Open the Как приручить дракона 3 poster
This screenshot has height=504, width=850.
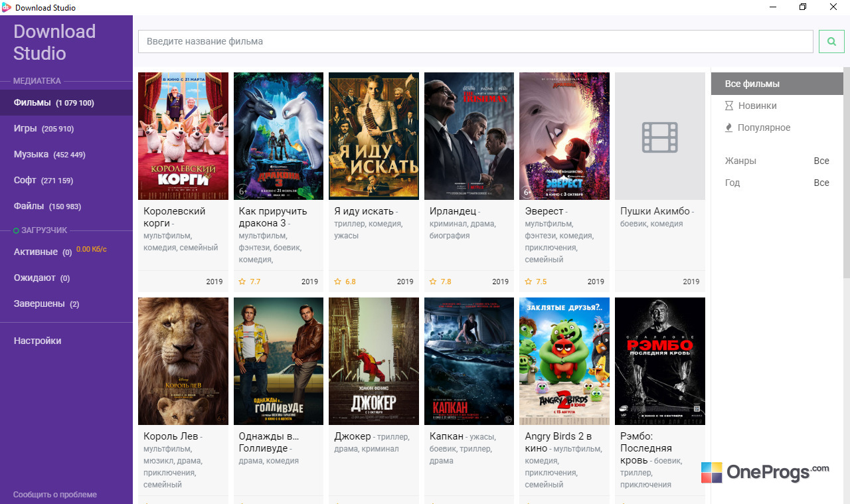click(279, 136)
